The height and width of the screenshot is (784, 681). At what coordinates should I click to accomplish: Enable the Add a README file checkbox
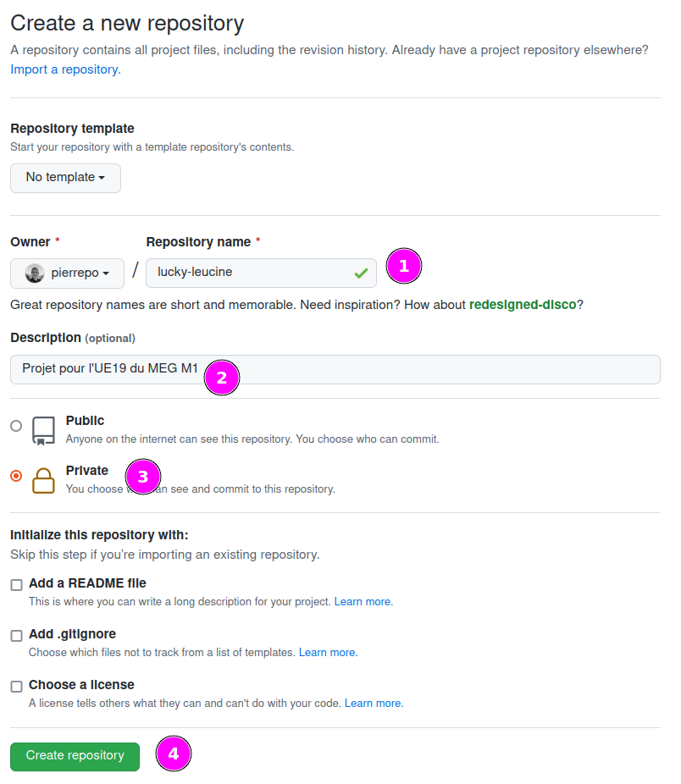(16, 585)
